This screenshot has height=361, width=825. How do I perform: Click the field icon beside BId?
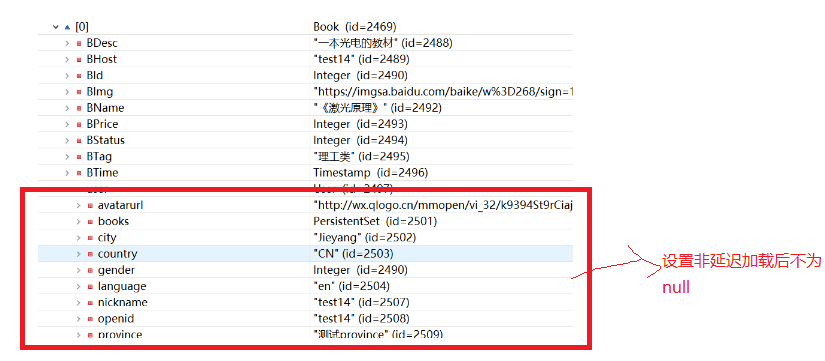click(79, 76)
